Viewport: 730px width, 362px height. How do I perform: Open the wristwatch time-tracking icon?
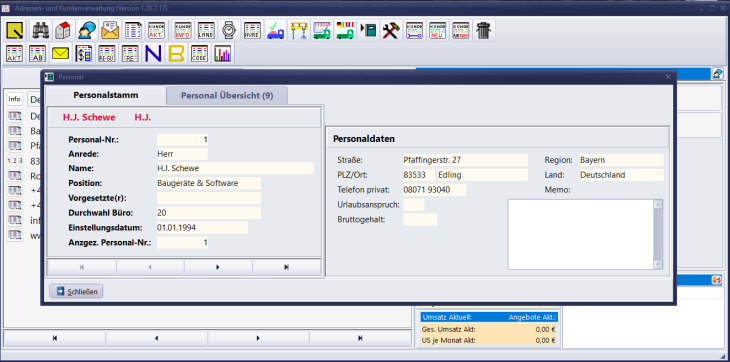click(228, 30)
